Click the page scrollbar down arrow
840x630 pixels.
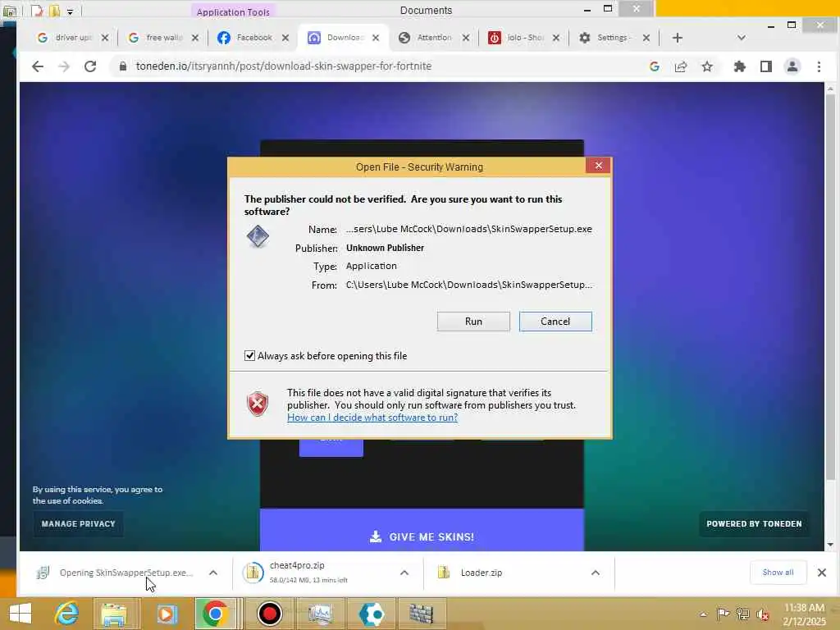[x=830, y=545]
